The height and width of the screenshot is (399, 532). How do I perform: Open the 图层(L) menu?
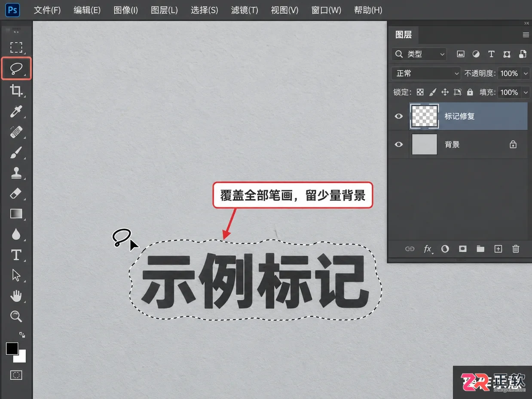point(164,10)
